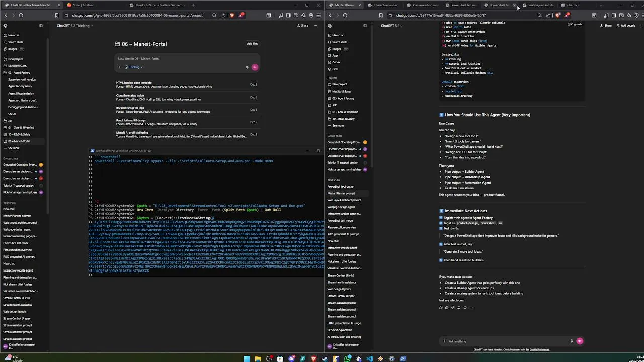Click the regenerate icon below the right response
The width and height of the screenshot is (644, 362).
[x=465, y=307]
